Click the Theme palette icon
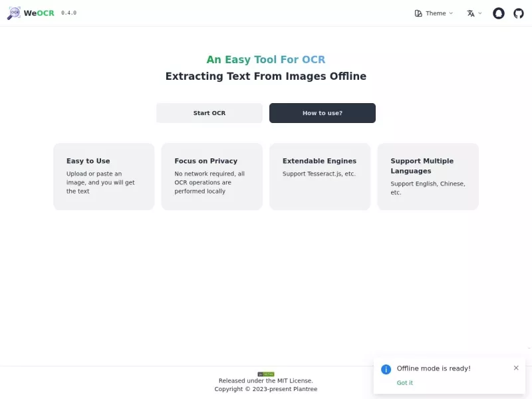This screenshot has width=532, height=399. pos(418,13)
